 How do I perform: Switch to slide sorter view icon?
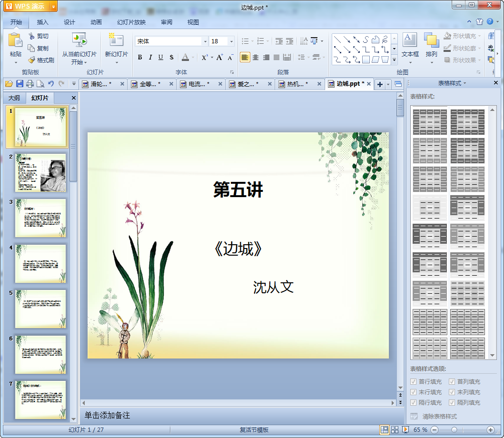[395, 430]
